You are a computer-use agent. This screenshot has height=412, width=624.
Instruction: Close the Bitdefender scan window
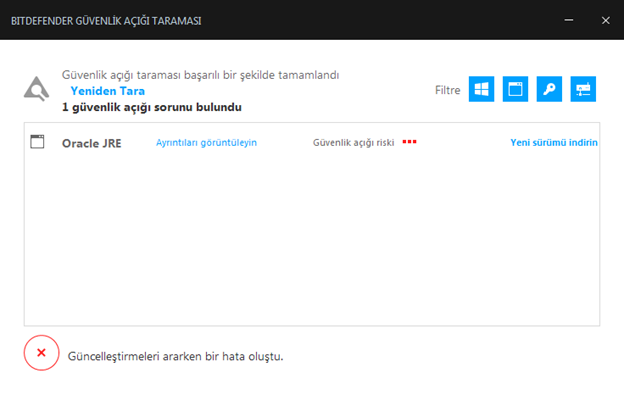(605, 20)
